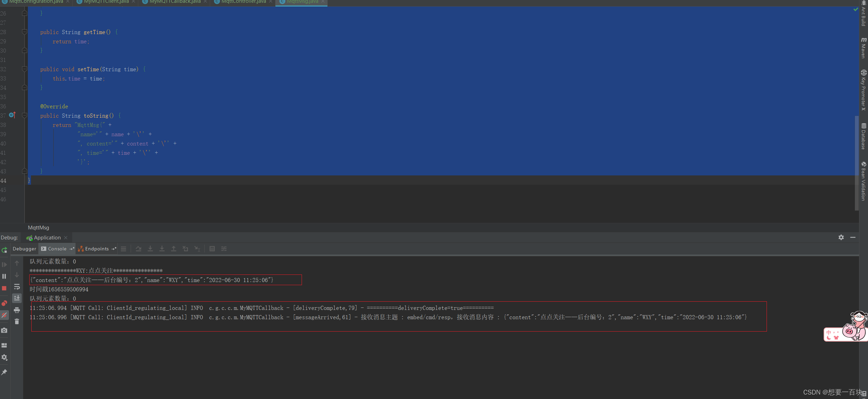
Task: Toggle soft-wrap in the console
Action: pos(17,287)
